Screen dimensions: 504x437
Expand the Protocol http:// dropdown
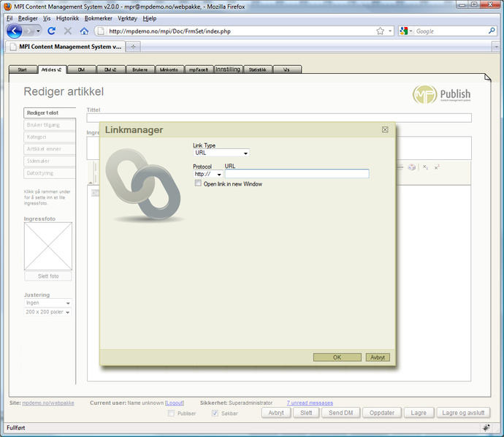[x=208, y=174]
